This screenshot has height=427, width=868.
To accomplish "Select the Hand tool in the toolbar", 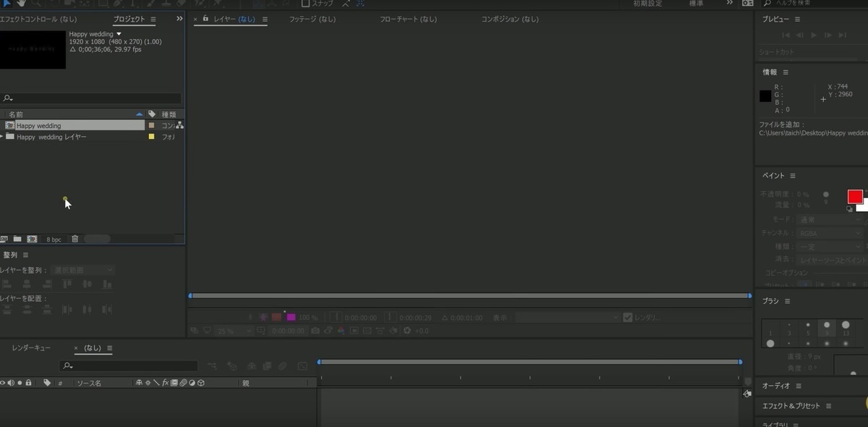I will point(21,4).
